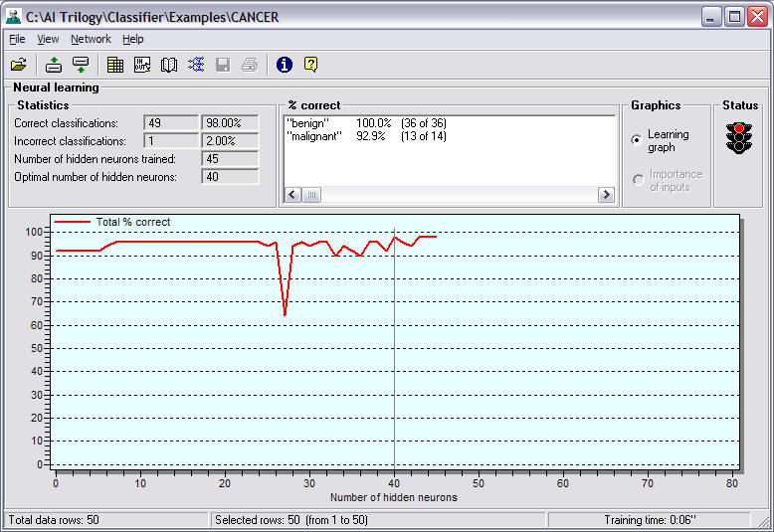Click the Optimal number of hidden neurons label
The height and width of the screenshot is (532, 774).
pos(96,177)
